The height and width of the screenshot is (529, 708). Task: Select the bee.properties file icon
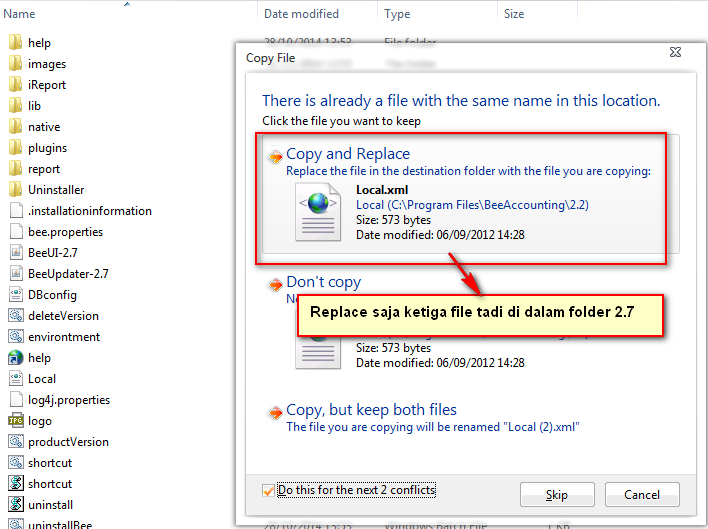tap(16, 232)
